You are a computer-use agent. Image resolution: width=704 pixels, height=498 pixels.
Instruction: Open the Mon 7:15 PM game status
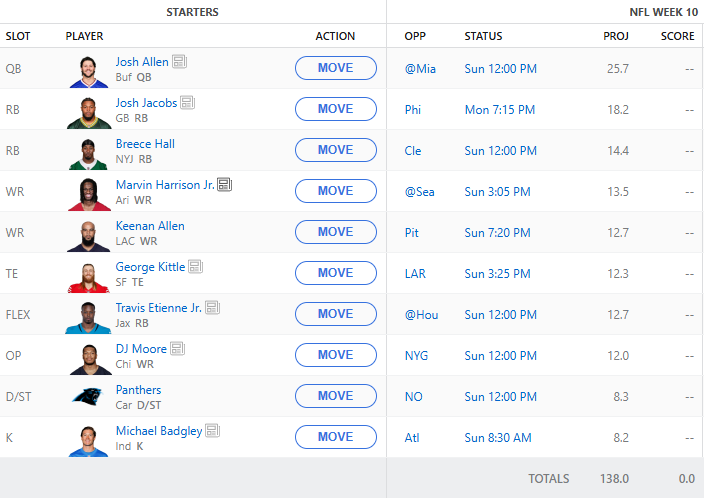click(x=499, y=110)
